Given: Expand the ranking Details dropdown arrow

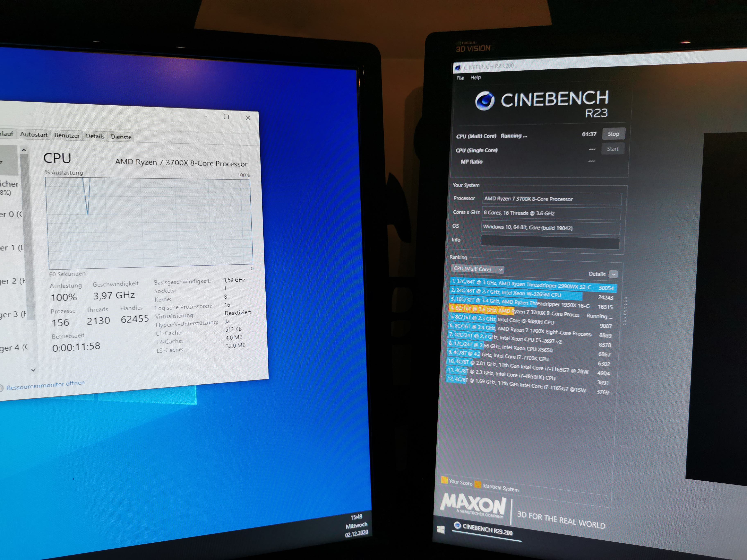Looking at the screenshot, I should (614, 274).
